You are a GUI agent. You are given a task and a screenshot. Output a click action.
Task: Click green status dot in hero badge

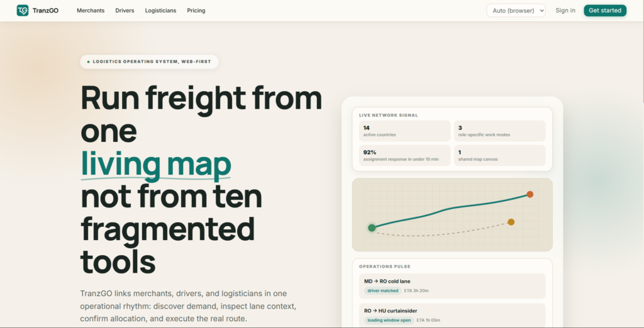coord(88,62)
